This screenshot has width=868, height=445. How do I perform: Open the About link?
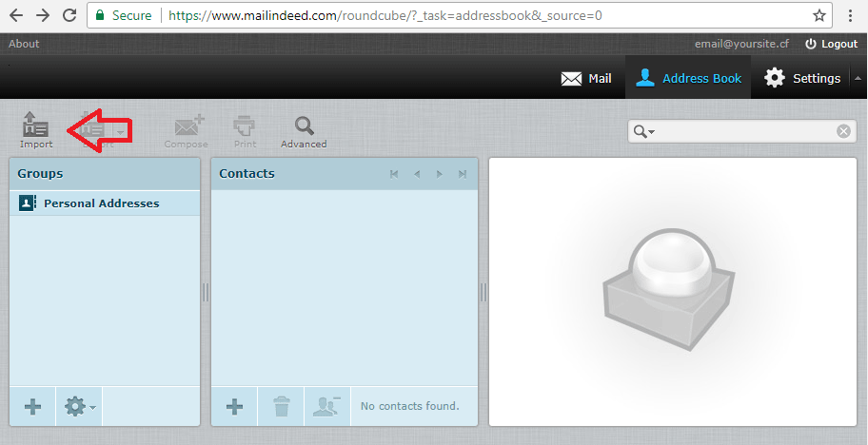pos(24,45)
